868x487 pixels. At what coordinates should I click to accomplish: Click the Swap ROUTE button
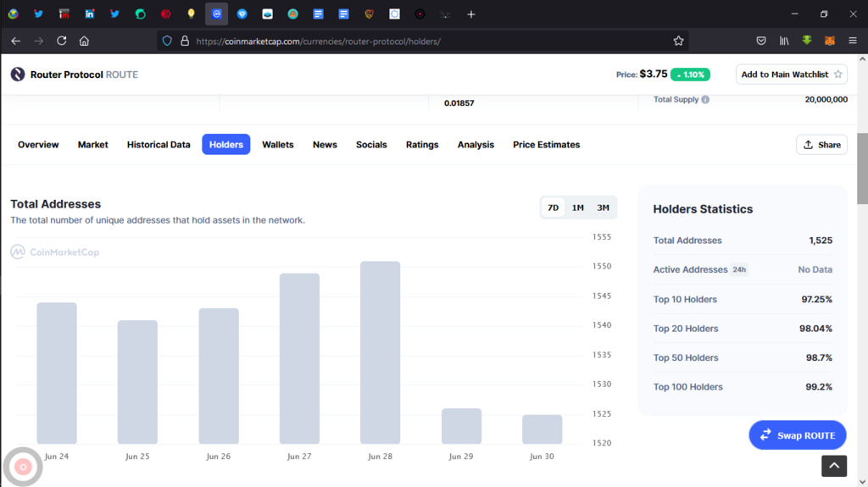(x=798, y=435)
